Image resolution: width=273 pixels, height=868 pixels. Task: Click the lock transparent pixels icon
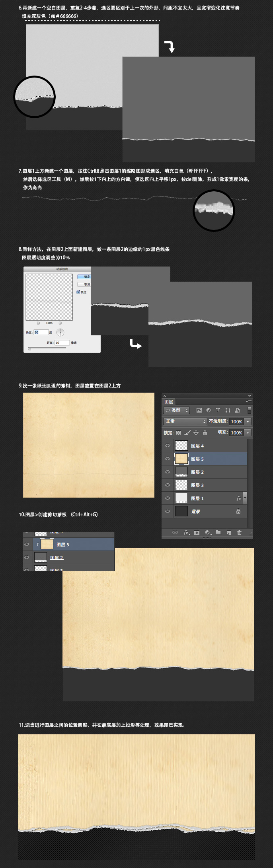point(178,433)
